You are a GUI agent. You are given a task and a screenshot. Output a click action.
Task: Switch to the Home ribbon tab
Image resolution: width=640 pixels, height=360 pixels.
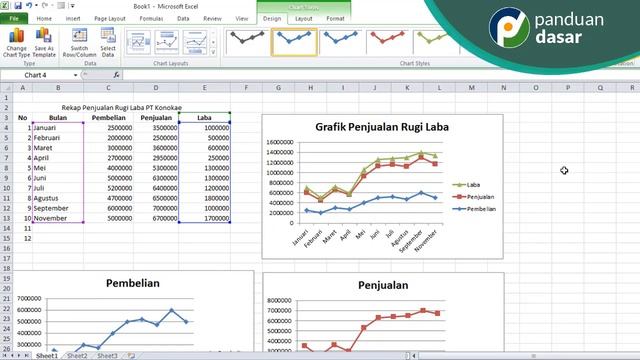44,18
